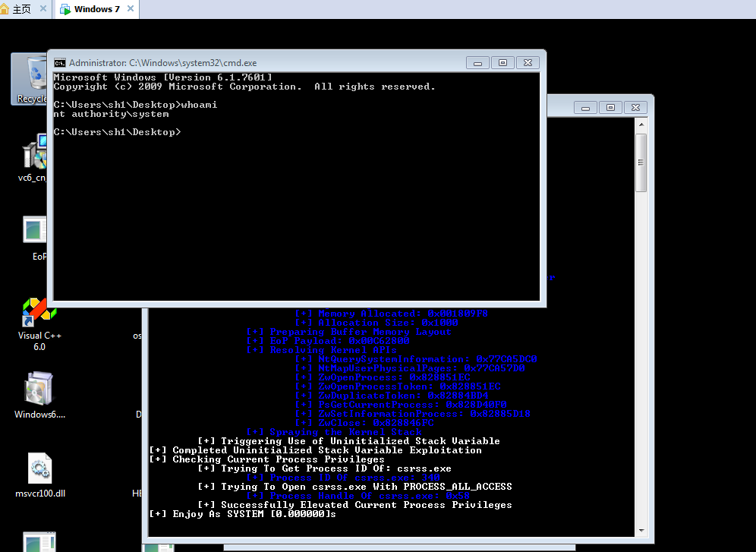Minimize the background exploit console window
Viewport: 756px width, 552px height.
click(586, 108)
